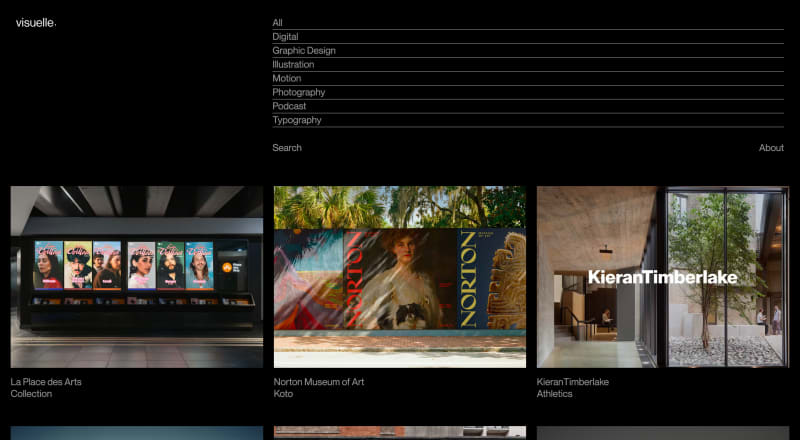800x440 pixels.
Task: Click the Athletics studio name
Action: tap(554, 394)
